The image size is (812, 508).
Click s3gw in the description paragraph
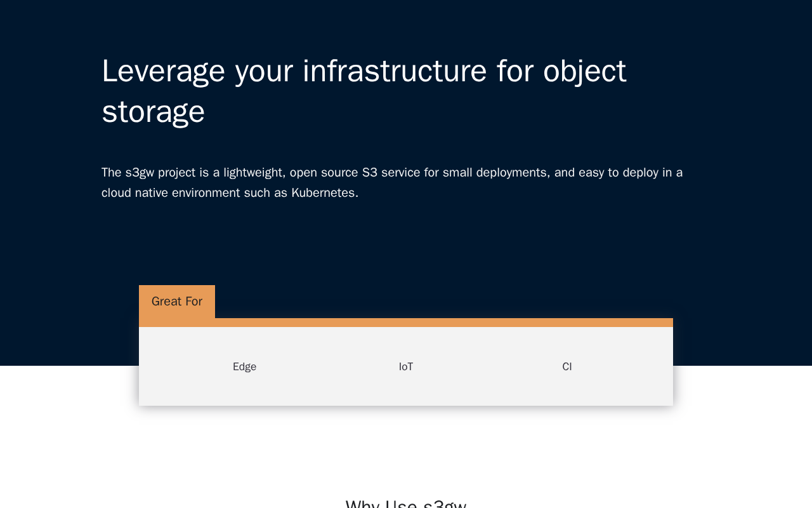[140, 173]
